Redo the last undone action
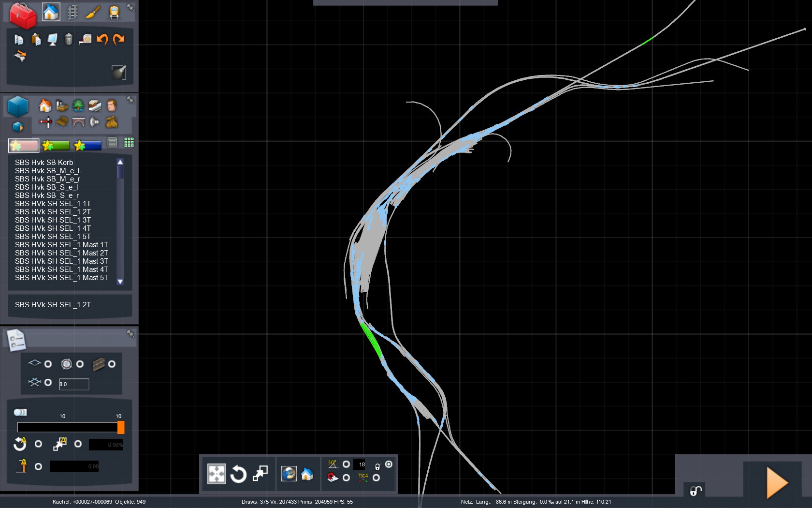Image resolution: width=812 pixels, height=508 pixels. pyautogui.click(x=118, y=39)
